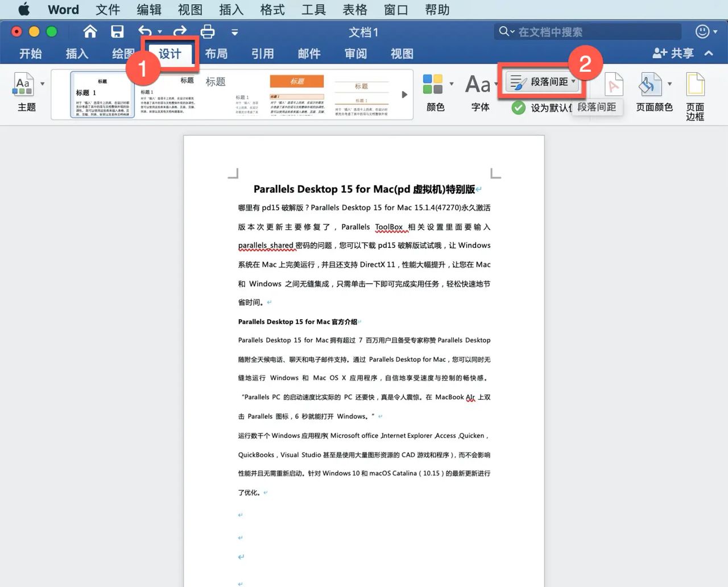Switch to the 视图 ribbon tab
The image size is (728, 587).
pyautogui.click(x=402, y=53)
